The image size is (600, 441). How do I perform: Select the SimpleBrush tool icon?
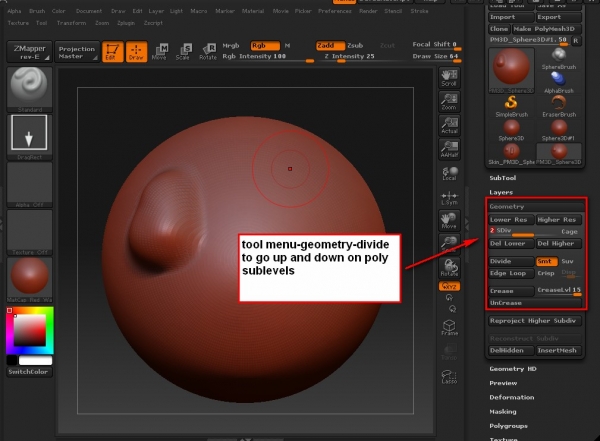pos(511,106)
